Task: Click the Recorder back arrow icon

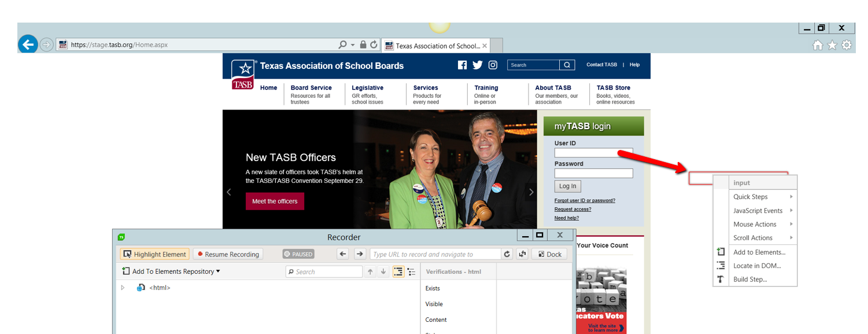Action: (x=343, y=254)
